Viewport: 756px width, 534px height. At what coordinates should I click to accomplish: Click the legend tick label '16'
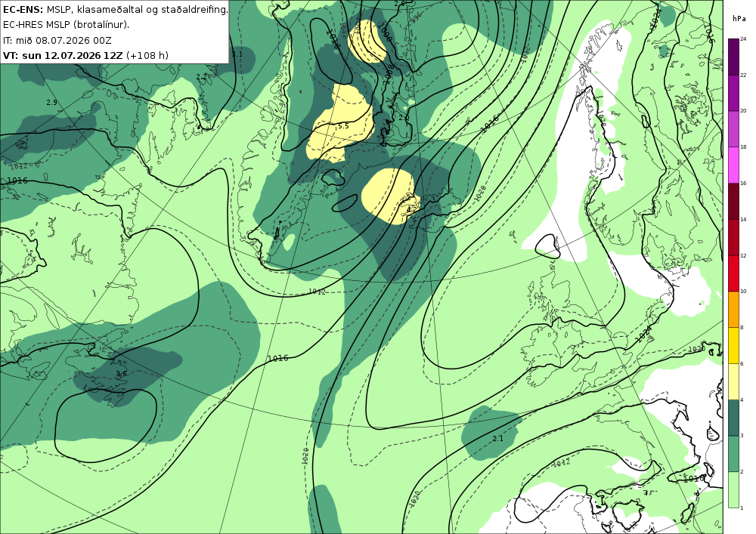(x=743, y=183)
